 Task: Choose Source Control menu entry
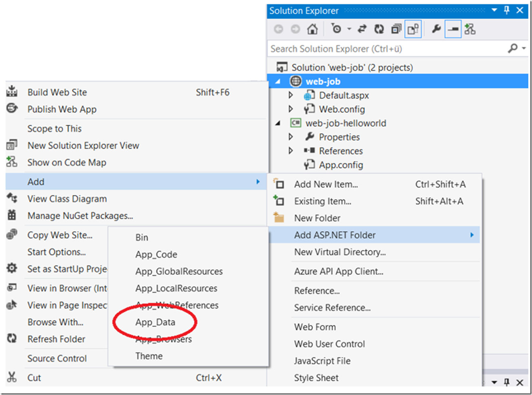click(57, 359)
